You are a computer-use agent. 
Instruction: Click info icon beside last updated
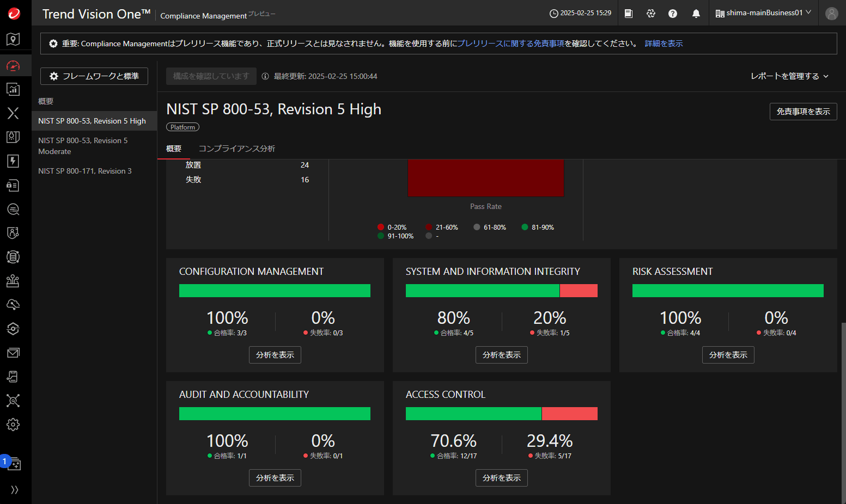click(265, 76)
